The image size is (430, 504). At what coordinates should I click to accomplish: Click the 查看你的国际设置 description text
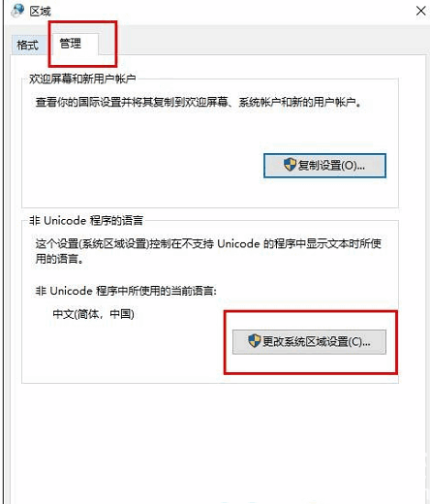[x=199, y=102]
